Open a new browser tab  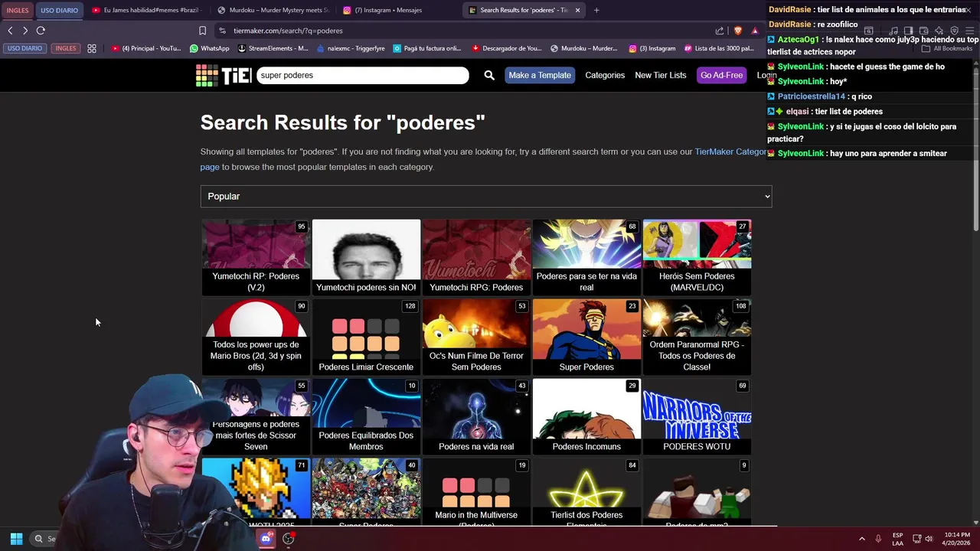[x=596, y=10]
